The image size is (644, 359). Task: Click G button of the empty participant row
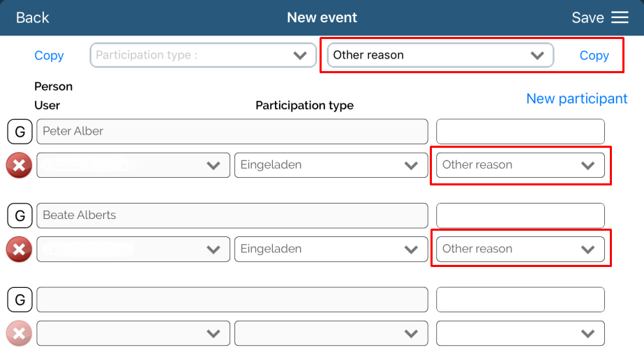click(20, 300)
